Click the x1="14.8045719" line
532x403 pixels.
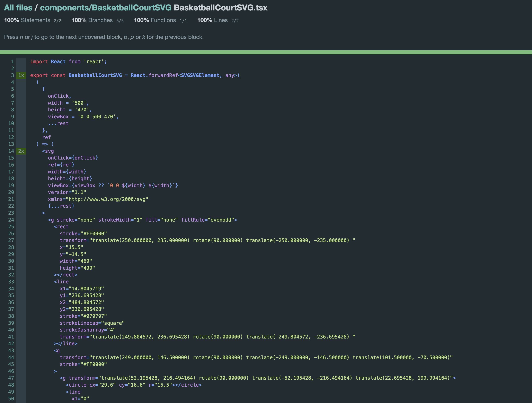point(82,289)
